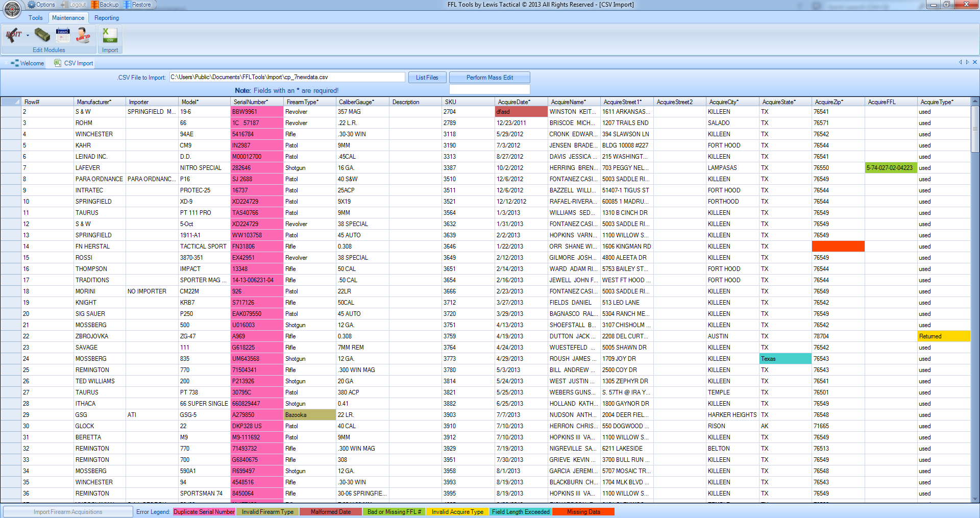Click the List Files button
Image resolution: width=980 pixels, height=518 pixels.
coord(427,78)
